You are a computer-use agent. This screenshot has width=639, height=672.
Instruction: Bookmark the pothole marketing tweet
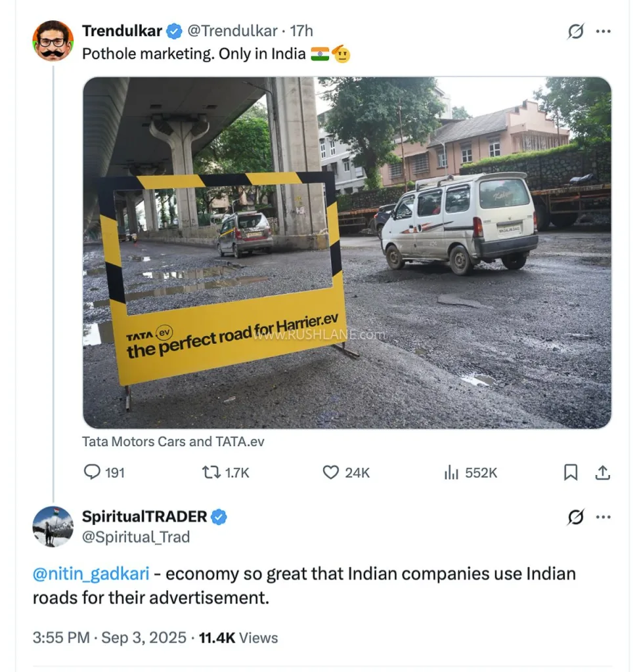tap(571, 472)
